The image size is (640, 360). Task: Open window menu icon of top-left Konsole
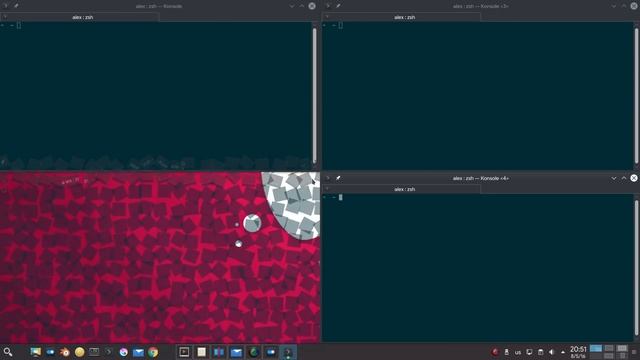click(6, 6)
